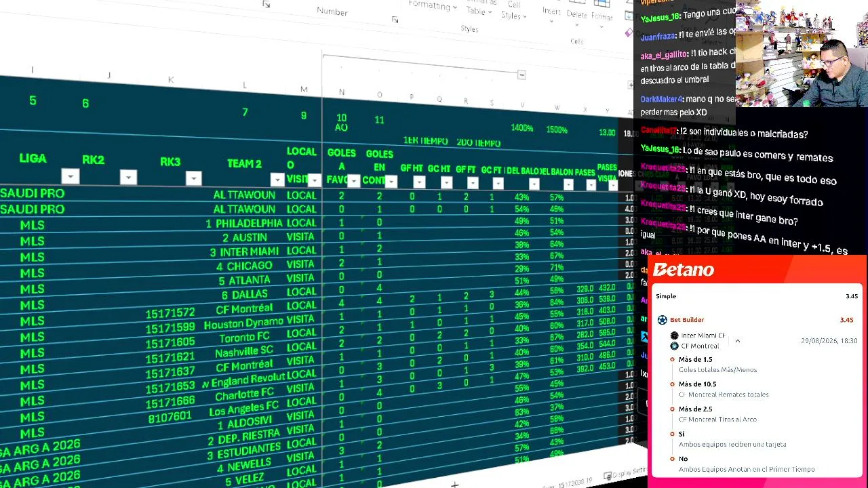This screenshot has height=488, width=868.
Task: Select the PHILADELPHIA team cell
Action: (x=244, y=223)
